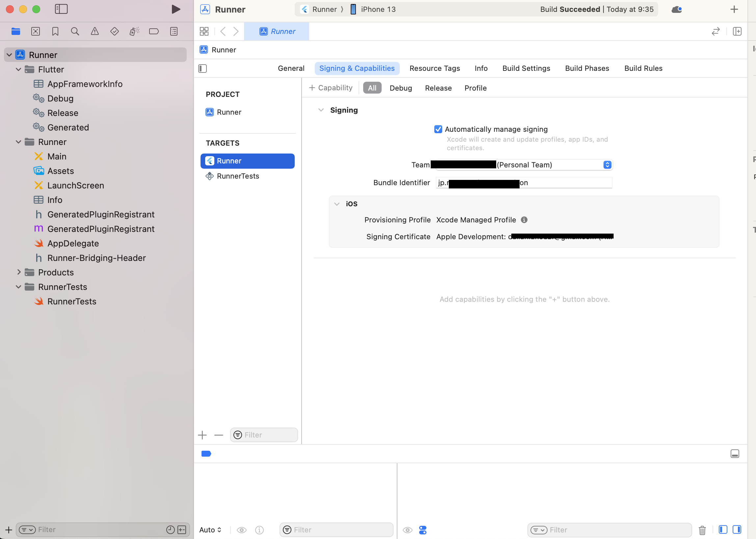Open the source control navigator icon
The width and height of the screenshot is (756, 539).
[x=36, y=32]
